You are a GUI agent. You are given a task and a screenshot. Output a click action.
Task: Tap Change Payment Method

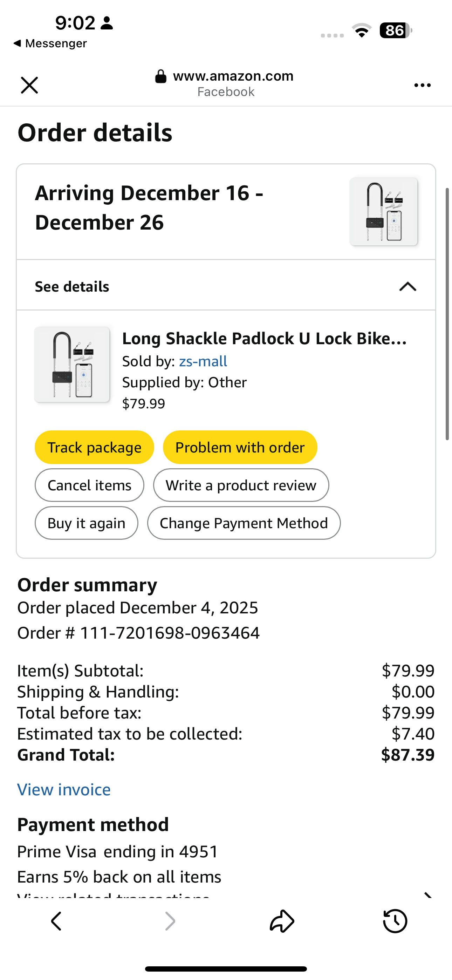point(244,523)
